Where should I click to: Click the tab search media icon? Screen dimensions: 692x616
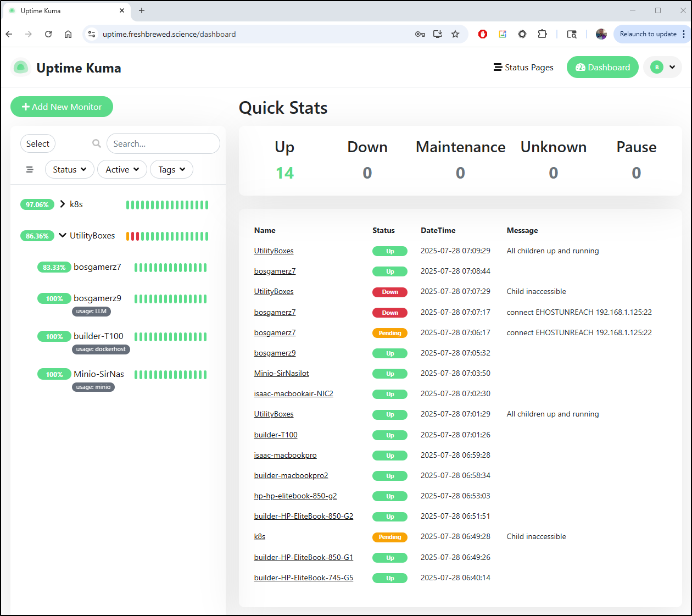pyautogui.click(x=572, y=34)
